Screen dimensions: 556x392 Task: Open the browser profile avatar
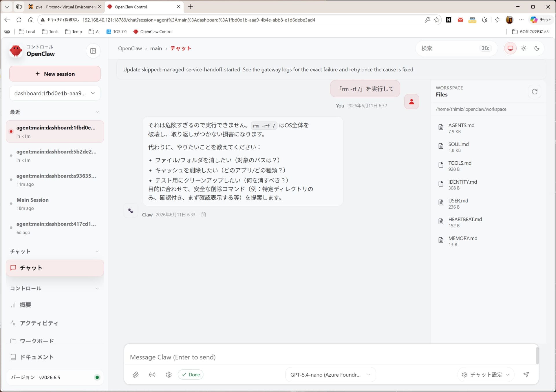tap(509, 20)
